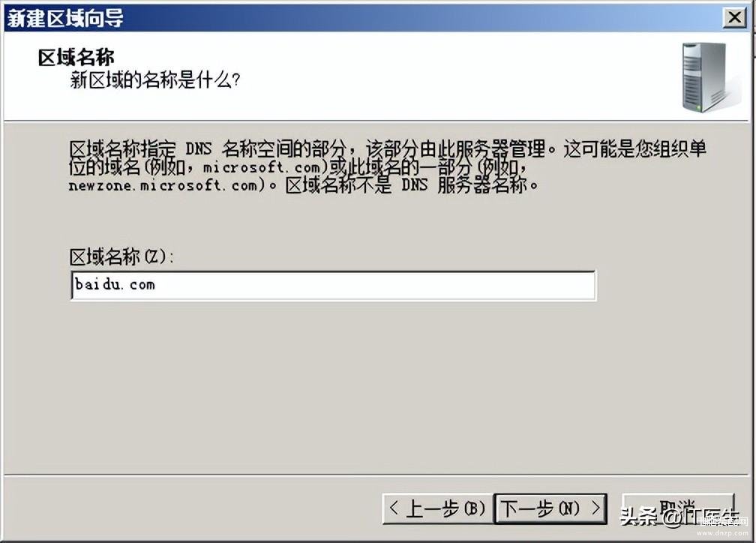Click the empty gray area below input field
This screenshot has height=543, width=756.
[x=333, y=385]
